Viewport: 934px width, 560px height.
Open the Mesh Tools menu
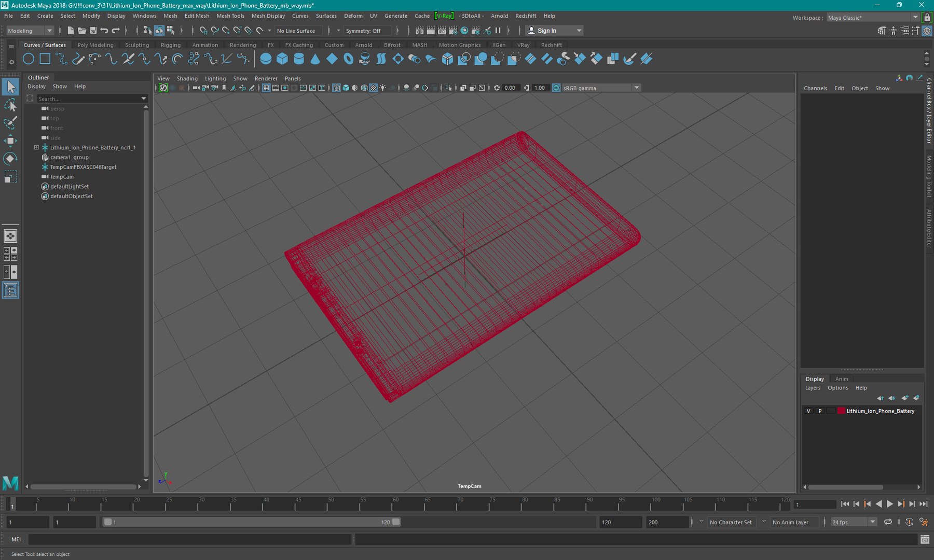coord(230,16)
